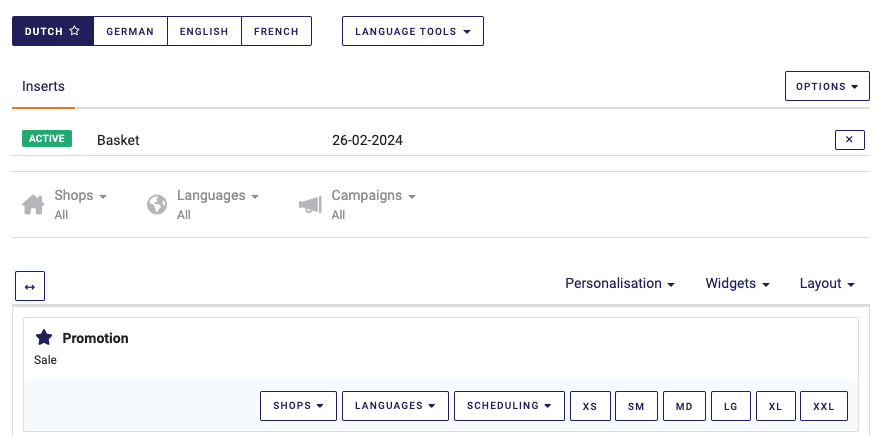Toggle the MD breakpoint button
878x436 pixels.
(x=684, y=406)
